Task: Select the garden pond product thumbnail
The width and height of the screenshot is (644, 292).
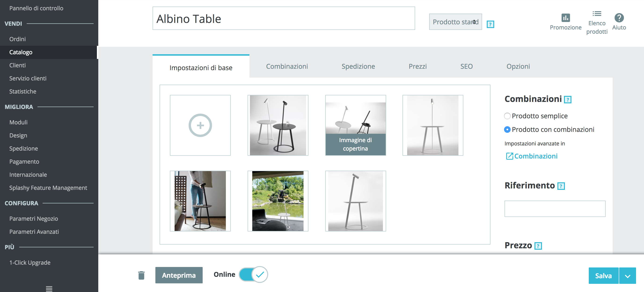Action: pyautogui.click(x=278, y=201)
